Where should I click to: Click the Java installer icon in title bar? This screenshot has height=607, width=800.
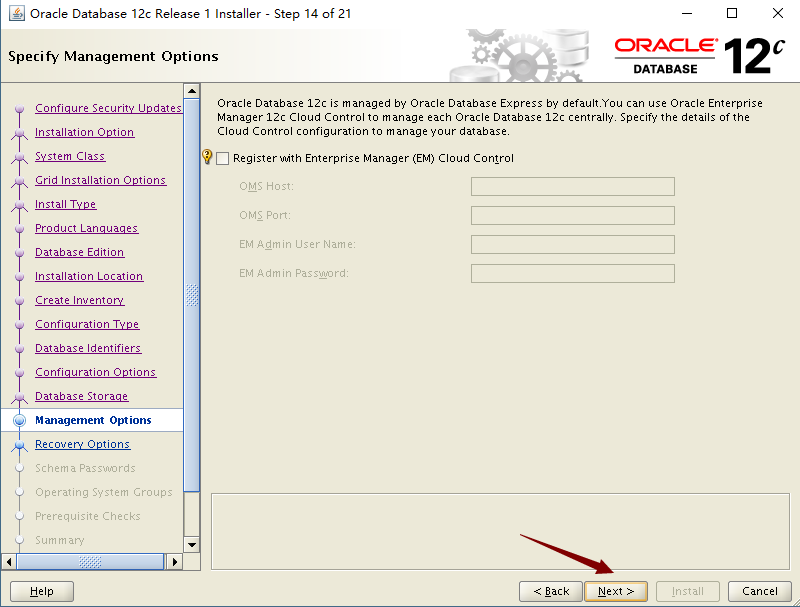[16, 13]
